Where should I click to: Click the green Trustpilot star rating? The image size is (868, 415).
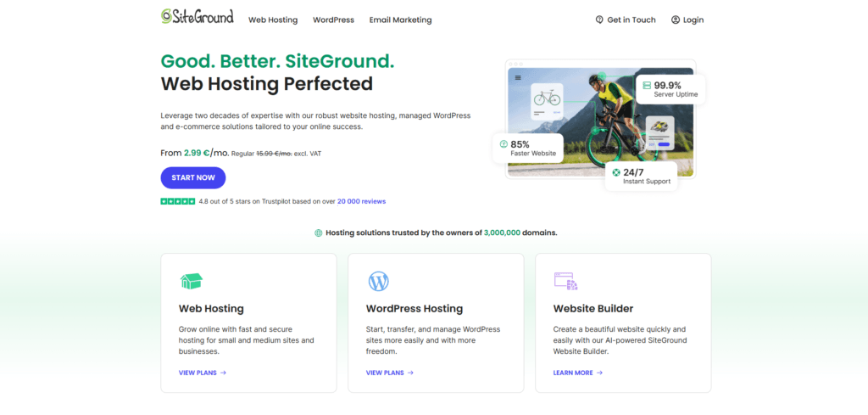point(177,201)
